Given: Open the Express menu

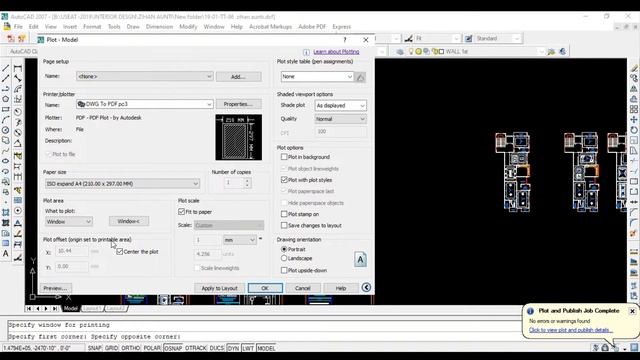Looking at the screenshot, I should pyautogui.click(x=342, y=27).
